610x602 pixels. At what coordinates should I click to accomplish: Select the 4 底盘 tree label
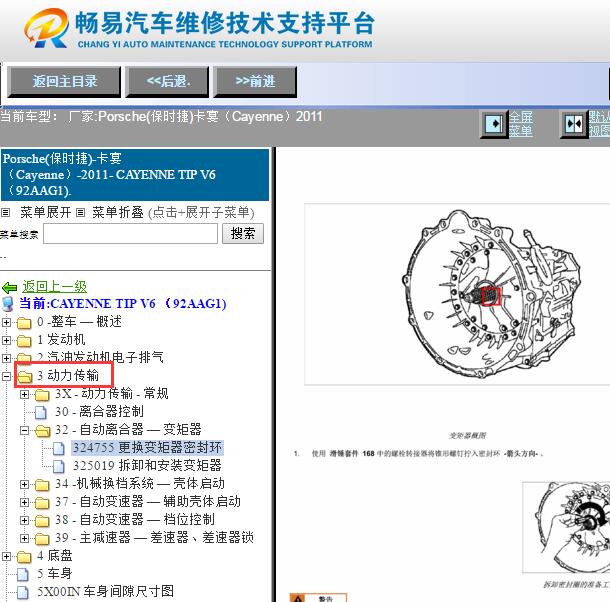tap(55, 556)
